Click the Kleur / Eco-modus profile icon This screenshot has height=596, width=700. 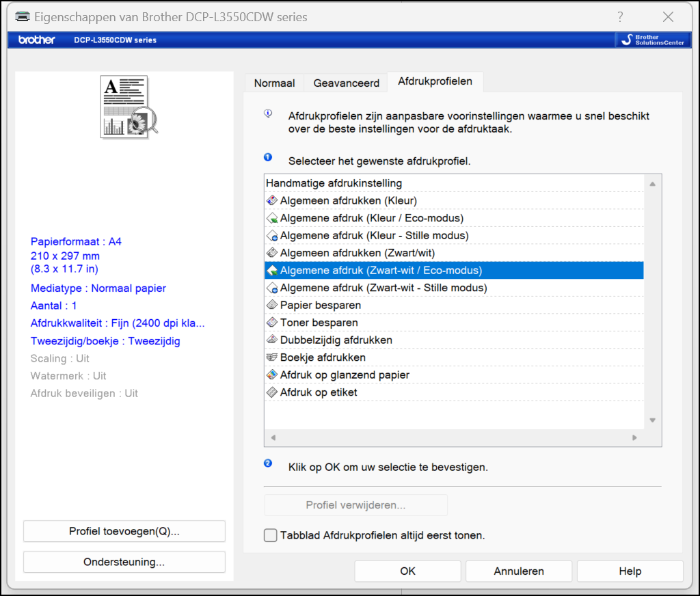[272, 218]
